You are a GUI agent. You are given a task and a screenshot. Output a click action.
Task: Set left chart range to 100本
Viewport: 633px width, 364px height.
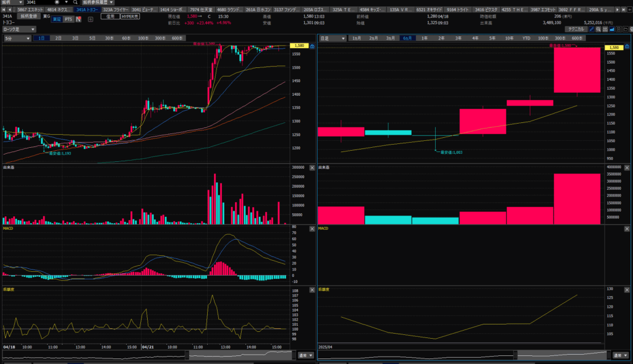tap(143, 38)
